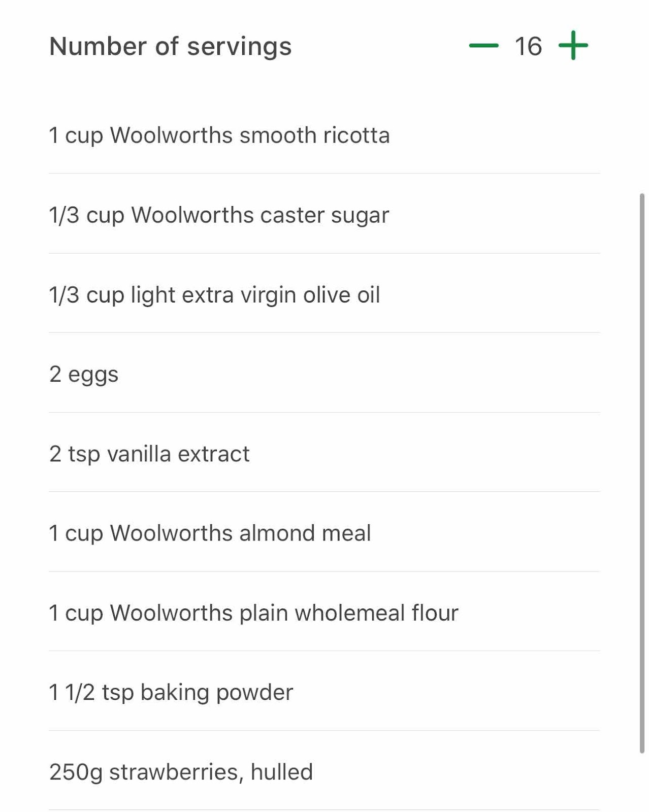Click the word strawberries in the last row
Image resolution: width=649 pixels, height=812 pixels.
coord(173,772)
